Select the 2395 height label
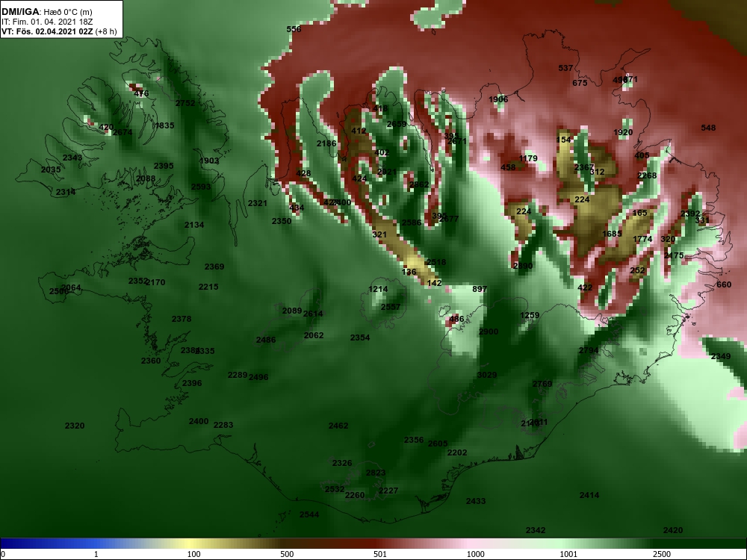This screenshot has width=747, height=560. point(164,167)
